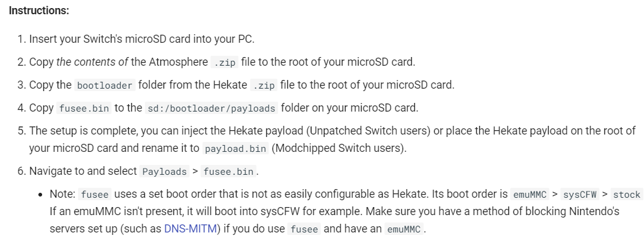Image resolution: width=644 pixels, height=243 pixels.
Task: Click the bootloader code label
Action: (x=105, y=86)
